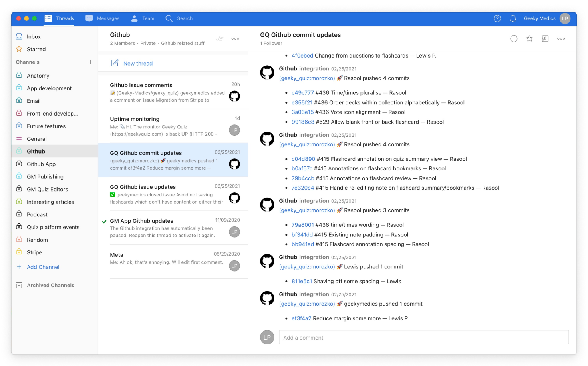Start a New thread

pyautogui.click(x=138, y=63)
